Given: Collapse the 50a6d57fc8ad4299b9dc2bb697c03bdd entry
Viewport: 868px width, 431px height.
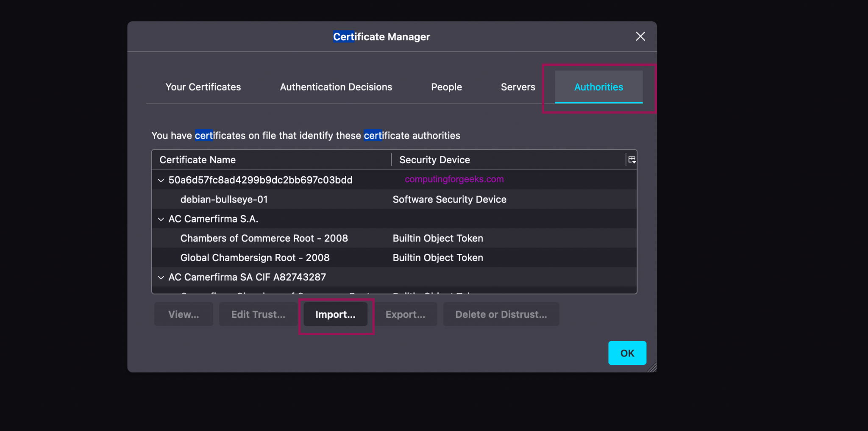Looking at the screenshot, I should (x=161, y=180).
